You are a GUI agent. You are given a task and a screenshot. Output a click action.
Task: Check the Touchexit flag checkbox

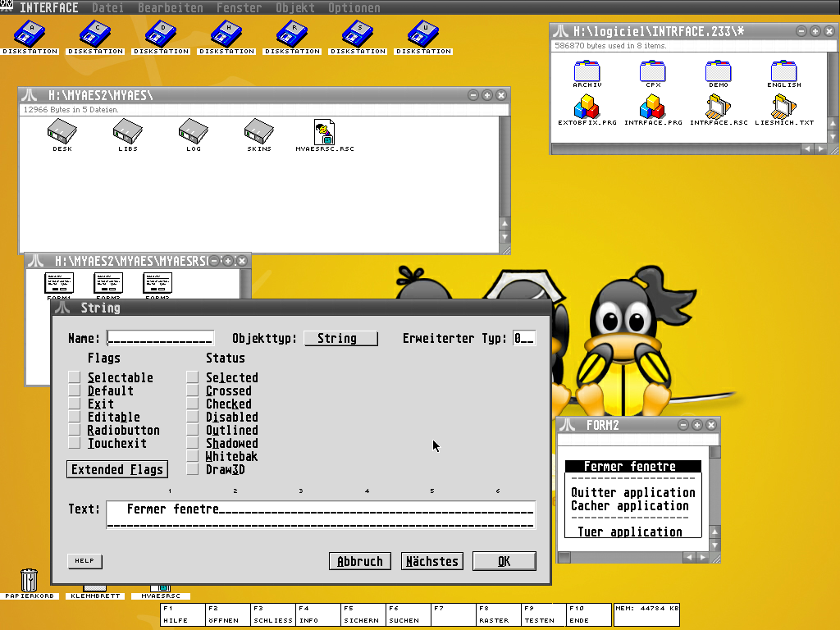pyautogui.click(x=75, y=443)
